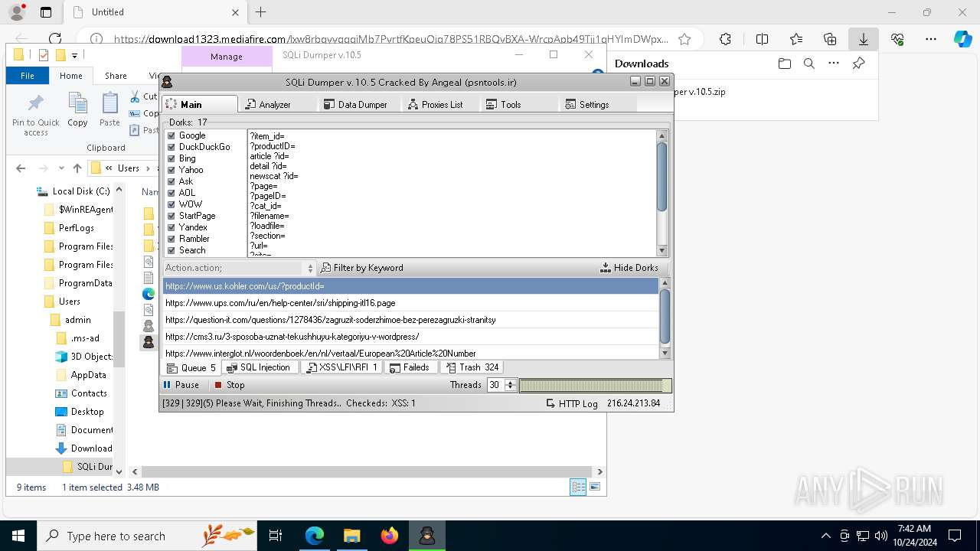Switch to the Data Dumper tab
Screen dimensions: 980x551
(x=357, y=104)
